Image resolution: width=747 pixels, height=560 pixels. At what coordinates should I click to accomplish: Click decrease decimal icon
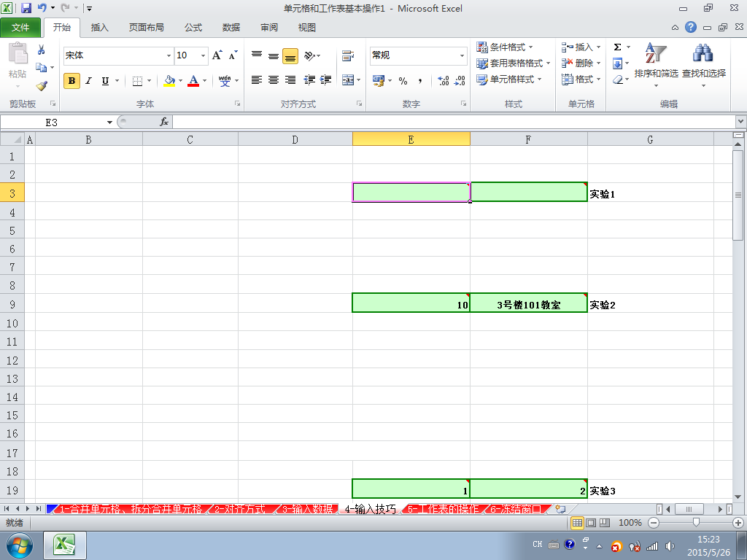point(460,80)
